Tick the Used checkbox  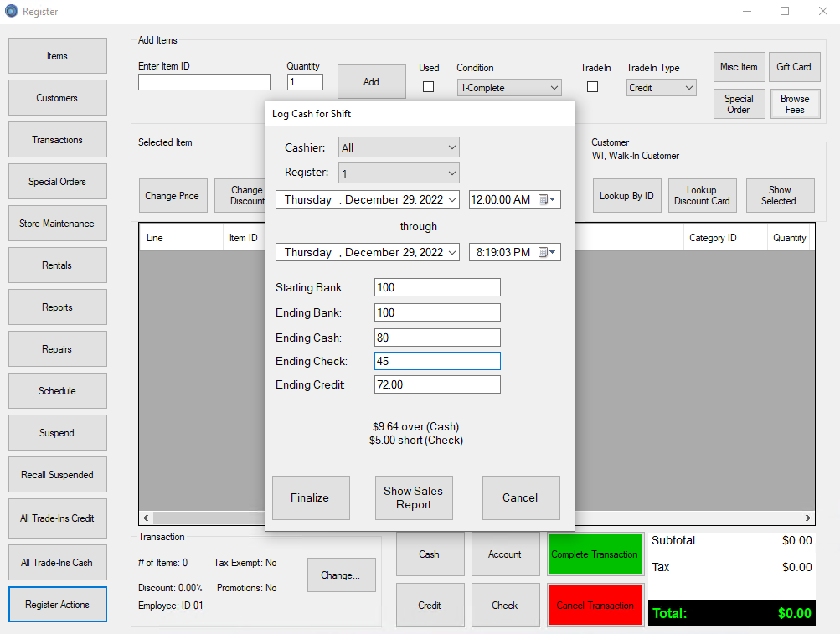pyautogui.click(x=428, y=87)
